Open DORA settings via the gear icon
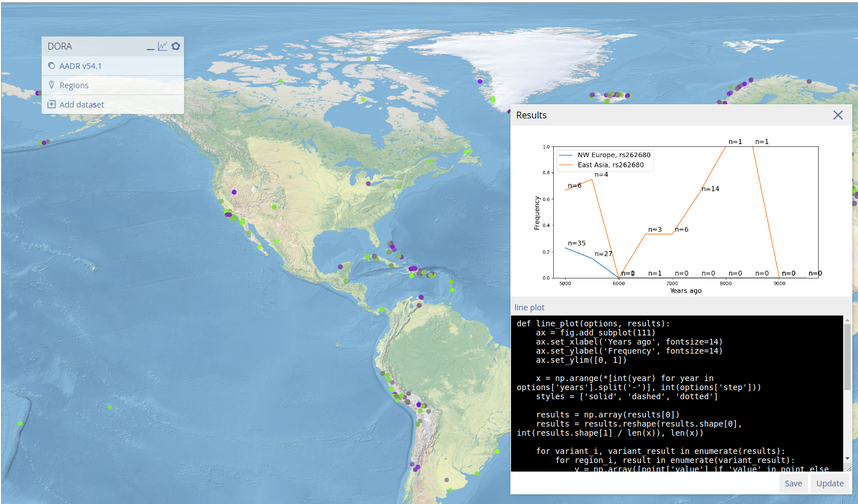Screen dimensions: 858x504 [175, 46]
